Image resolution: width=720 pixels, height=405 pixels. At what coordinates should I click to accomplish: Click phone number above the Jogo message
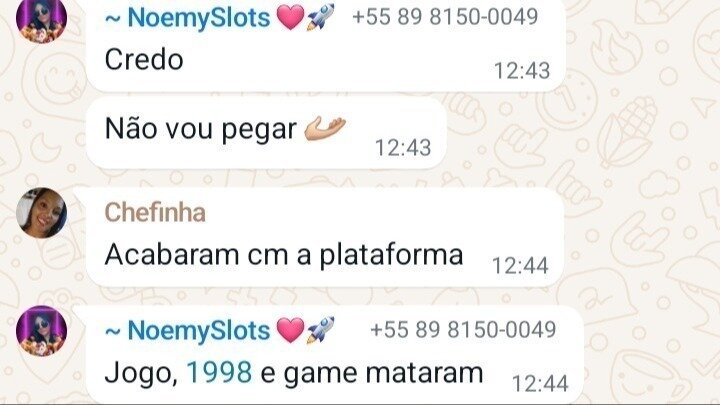pyautogui.click(x=463, y=330)
